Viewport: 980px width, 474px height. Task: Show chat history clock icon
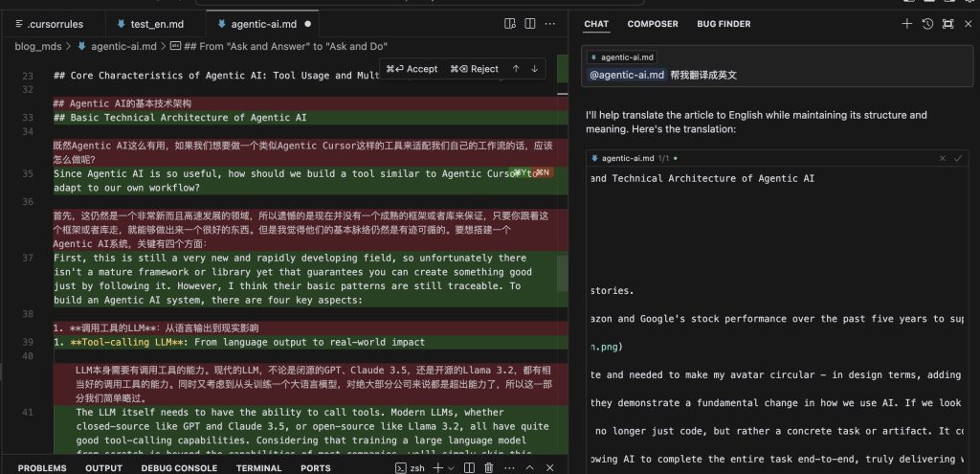click(927, 24)
